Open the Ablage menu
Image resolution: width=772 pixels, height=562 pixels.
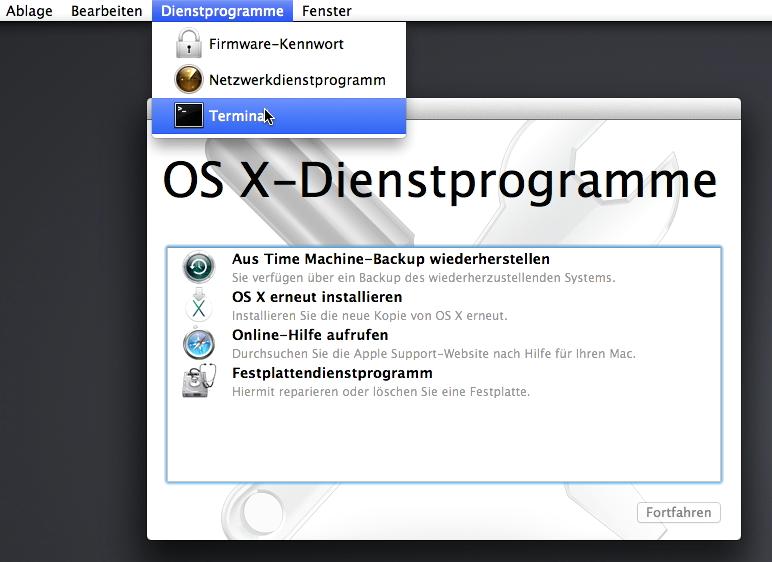point(29,11)
